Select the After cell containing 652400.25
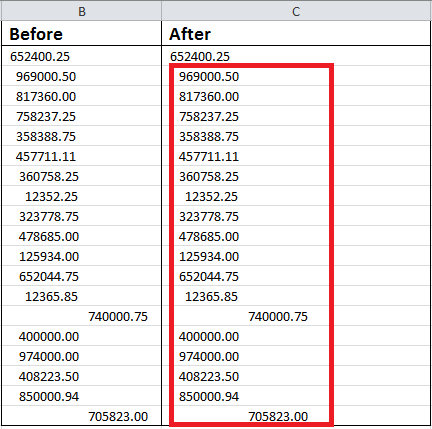 pyautogui.click(x=296, y=56)
